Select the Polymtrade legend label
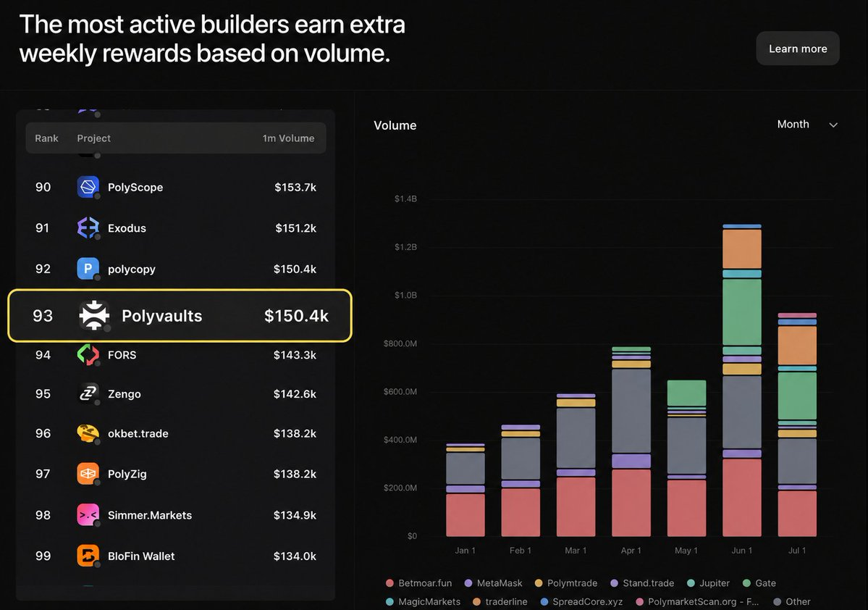 point(573,583)
